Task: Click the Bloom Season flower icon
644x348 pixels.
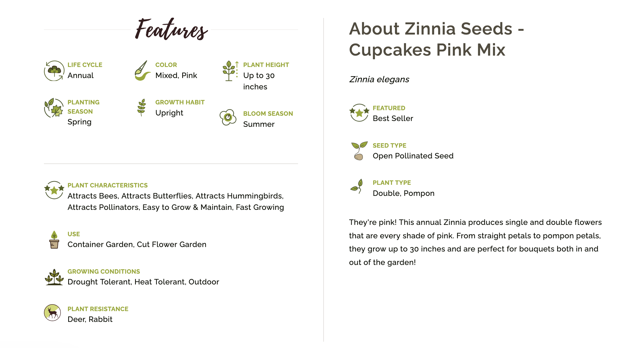Action: [x=228, y=117]
